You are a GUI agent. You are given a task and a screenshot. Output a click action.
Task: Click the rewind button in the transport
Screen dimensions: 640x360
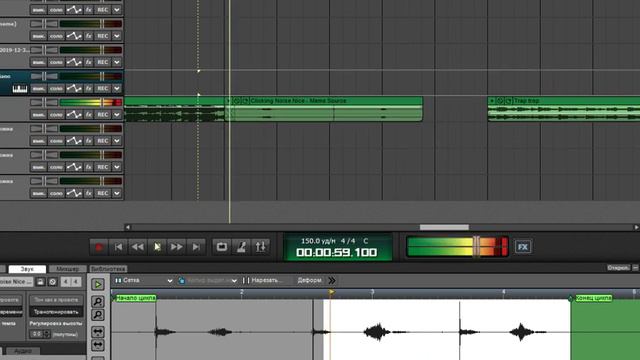pyautogui.click(x=138, y=247)
